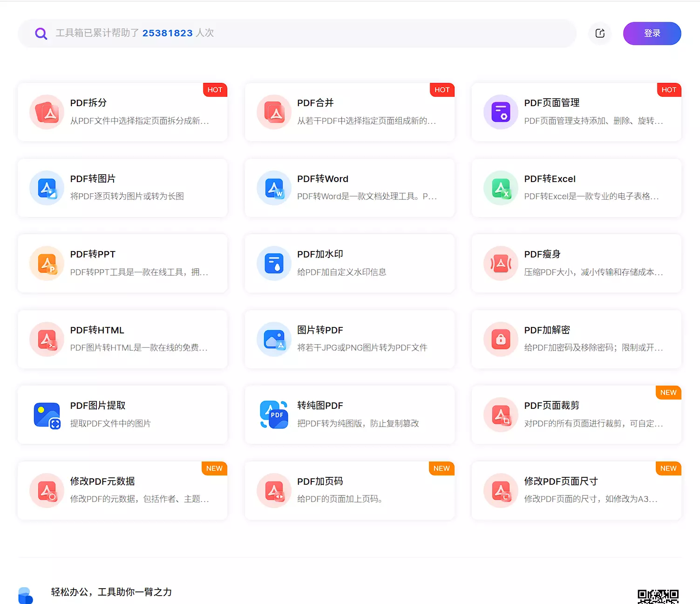Open the PDF图片提取 icon

pos(47,415)
